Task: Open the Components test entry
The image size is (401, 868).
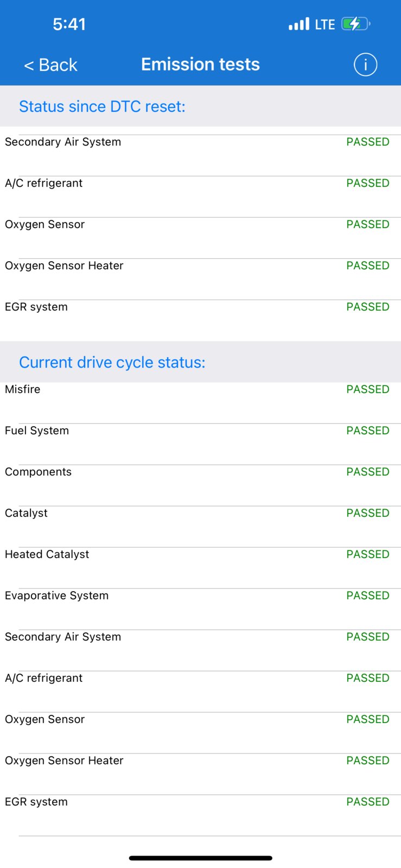Action: 200,485
